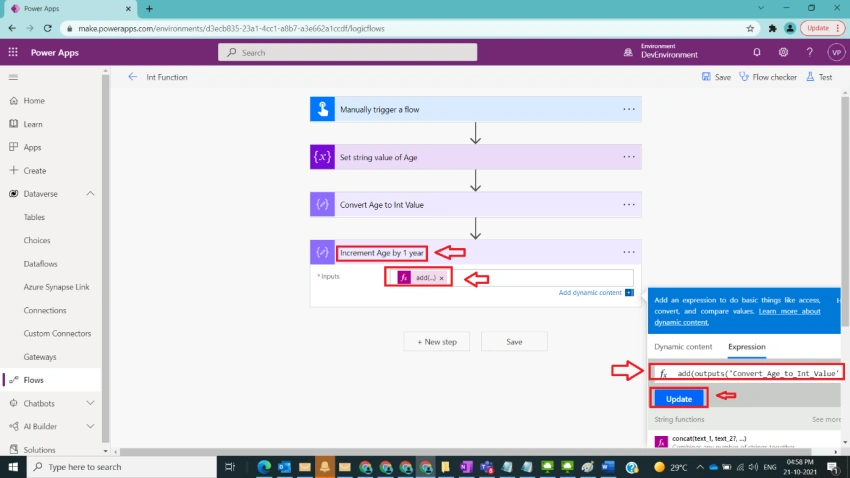Open Chrome tab search dropdown arrow
Screen dimensions: 850x478
[x=761, y=8]
